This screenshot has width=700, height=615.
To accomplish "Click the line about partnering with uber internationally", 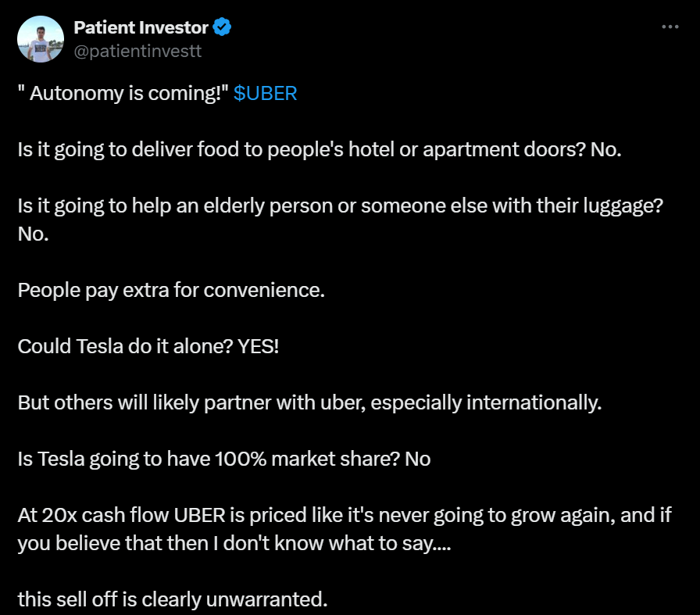I will pyautogui.click(x=309, y=402).
